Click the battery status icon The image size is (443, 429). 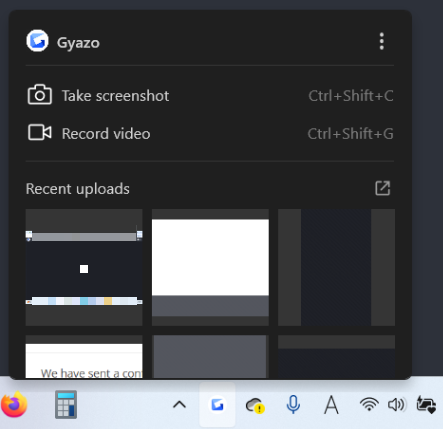[426, 405]
